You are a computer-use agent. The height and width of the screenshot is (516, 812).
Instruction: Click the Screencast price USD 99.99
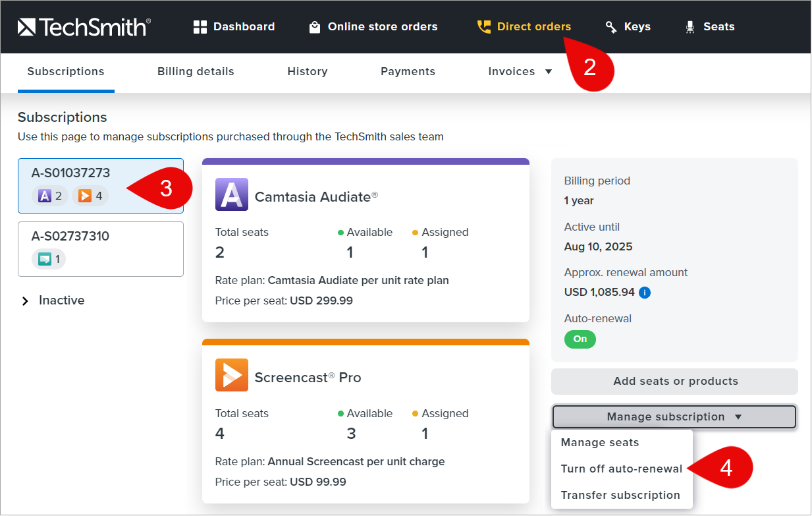[x=318, y=482]
